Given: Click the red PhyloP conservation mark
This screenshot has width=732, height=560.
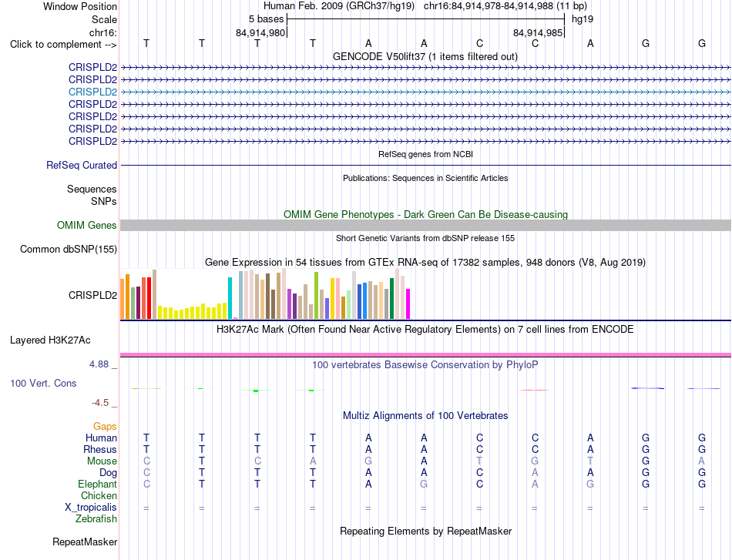Looking at the screenshot, I should (535, 390).
